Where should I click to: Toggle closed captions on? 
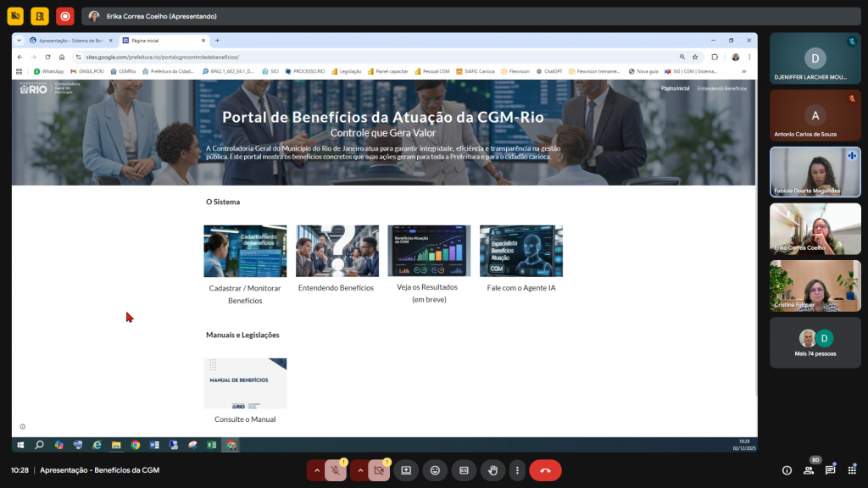click(x=464, y=470)
